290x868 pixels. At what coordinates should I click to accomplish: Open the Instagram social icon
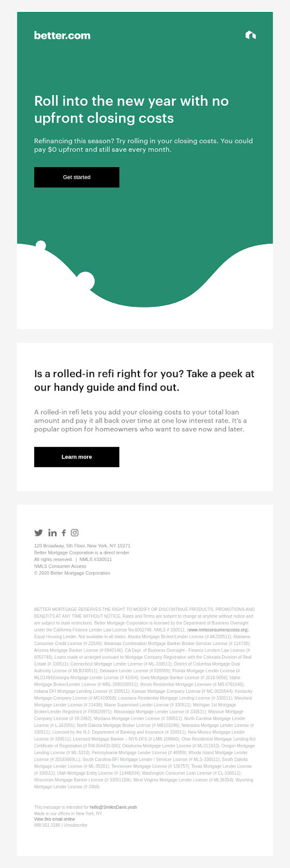pos(75,533)
